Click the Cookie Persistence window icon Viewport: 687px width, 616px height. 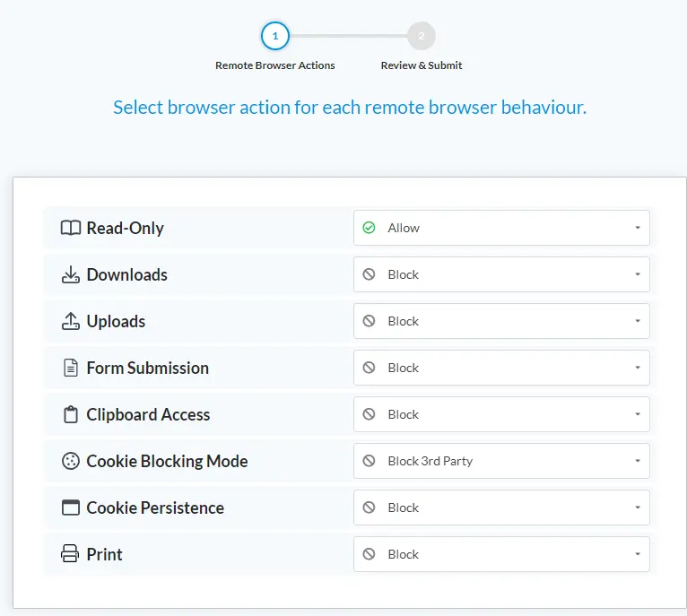(x=70, y=508)
